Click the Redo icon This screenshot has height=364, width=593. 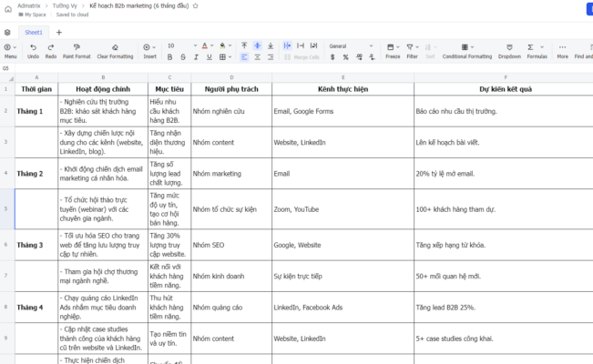tap(51, 47)
